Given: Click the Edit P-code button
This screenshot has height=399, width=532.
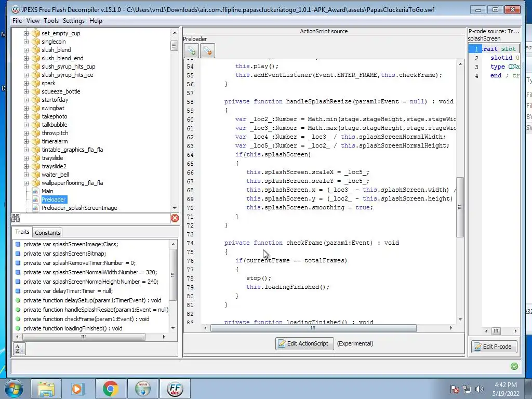Looking at the screenshot, I should (x=494, y=347).
